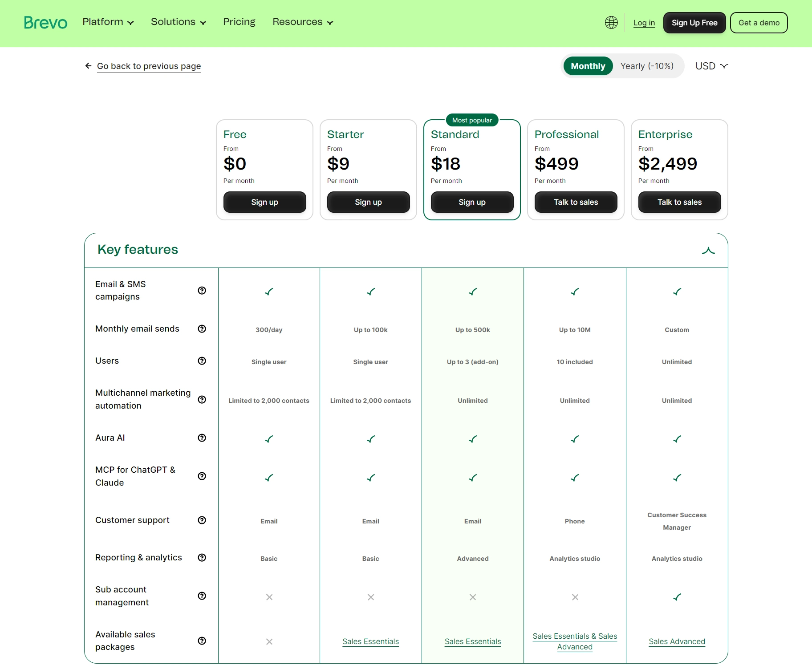This screenshot has height=669, width=812.
Task: Open the language globe icon
Action: point(611,23)
